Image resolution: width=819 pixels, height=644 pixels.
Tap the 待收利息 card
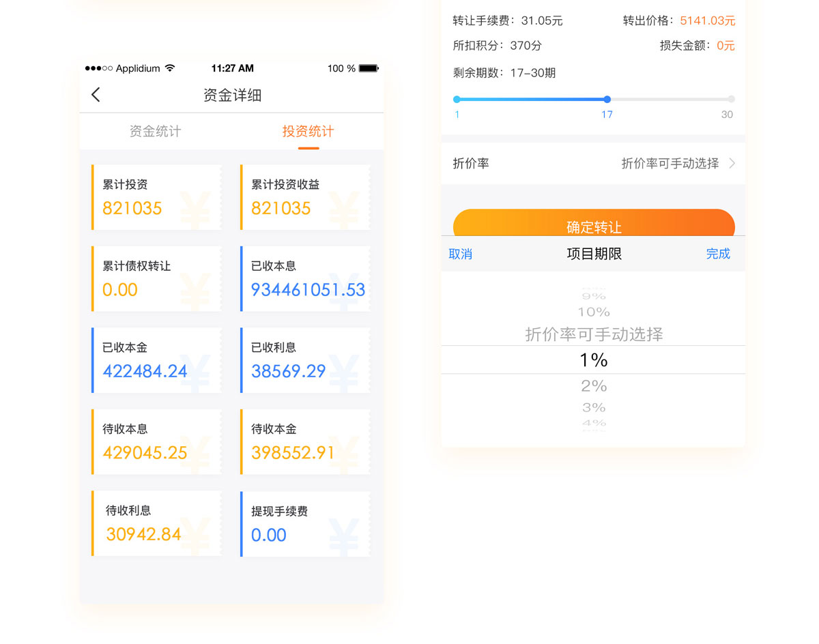point(156,523)
